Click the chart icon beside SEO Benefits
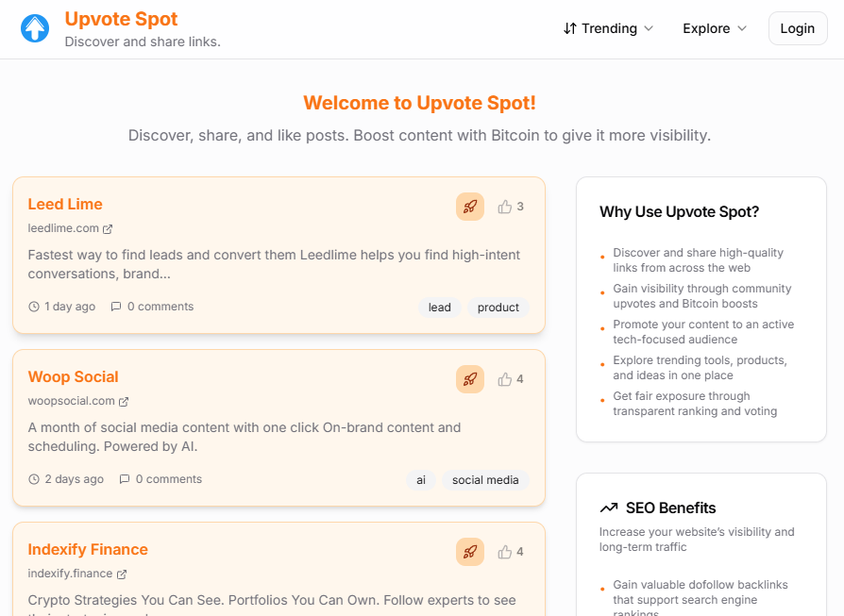 point(610,508)
